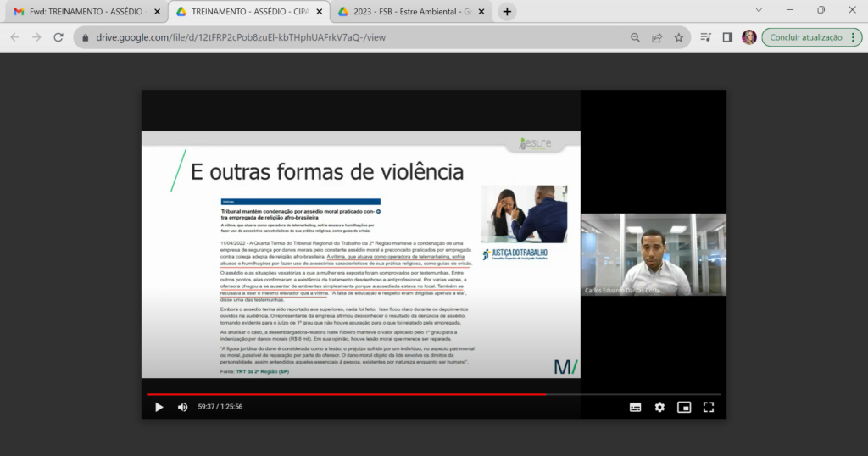This screenshot has width=868, height=456.
Task: Mute the video volume
Action: 182,407
